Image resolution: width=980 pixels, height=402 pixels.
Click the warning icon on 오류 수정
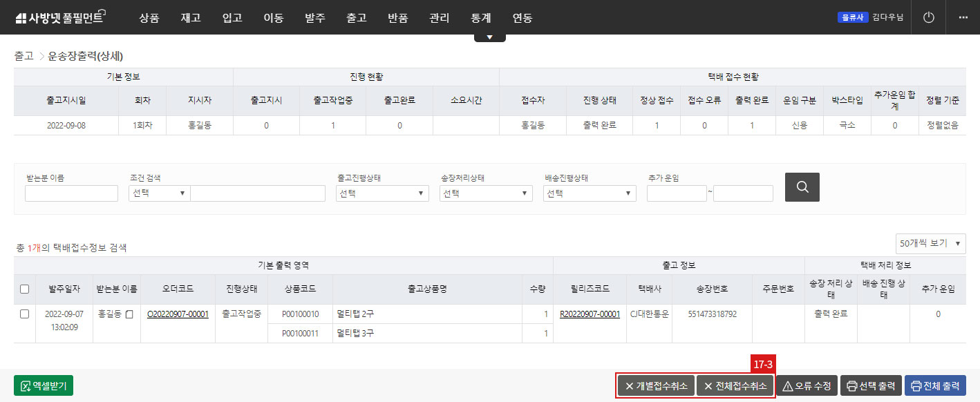pos(787,385)
